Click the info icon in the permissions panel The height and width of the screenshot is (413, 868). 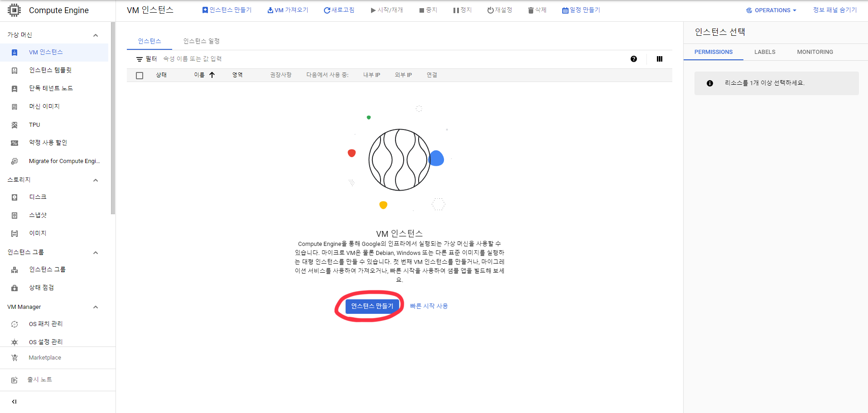710,83
